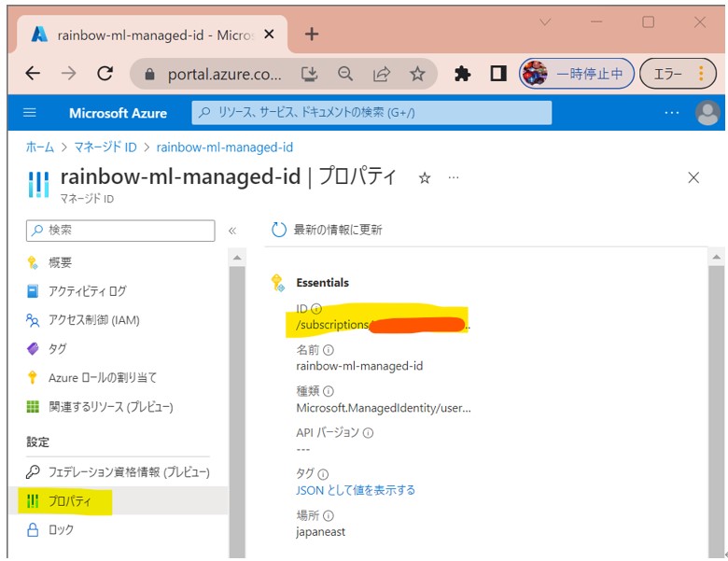Image resolution: width=728 pixels, height=561 pixels.
Task: Click the profile button labeled 一時停止中
Action: 577,74
